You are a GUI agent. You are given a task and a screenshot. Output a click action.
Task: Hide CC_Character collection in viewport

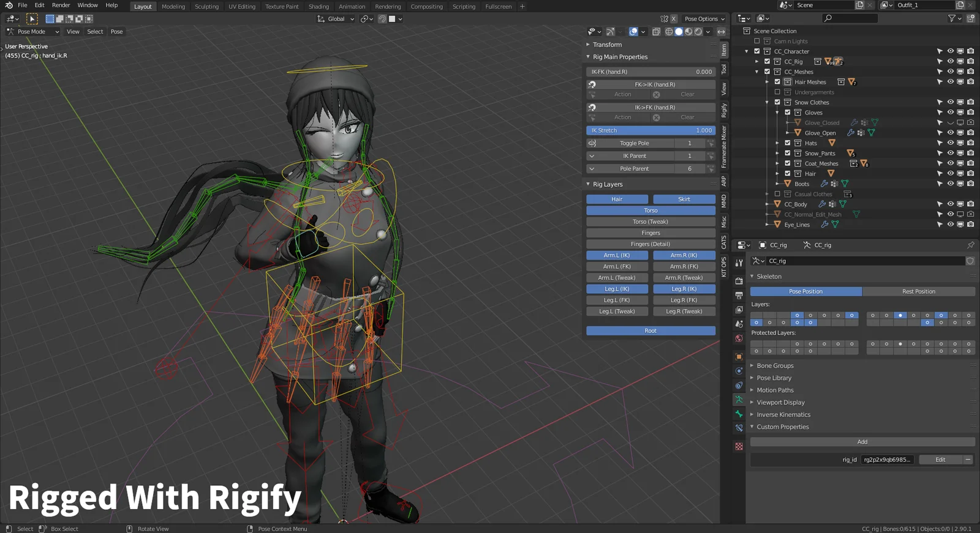pyautogui.click(x=950, y=51)
